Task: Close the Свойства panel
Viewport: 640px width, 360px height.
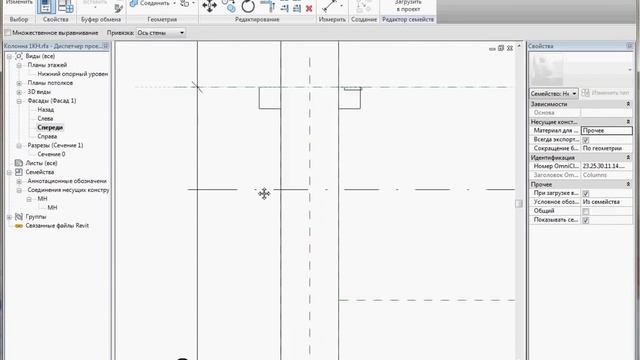Action: point(629,46)
